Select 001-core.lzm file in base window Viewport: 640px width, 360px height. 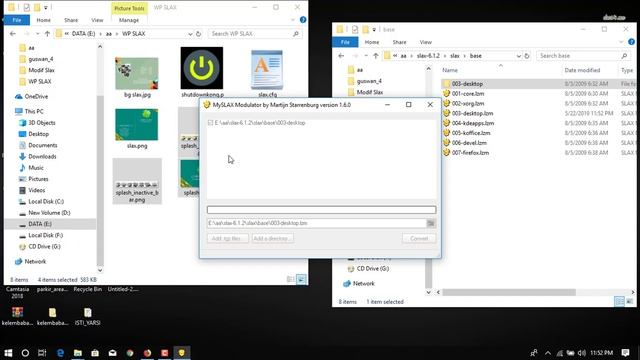pos(468,93)
